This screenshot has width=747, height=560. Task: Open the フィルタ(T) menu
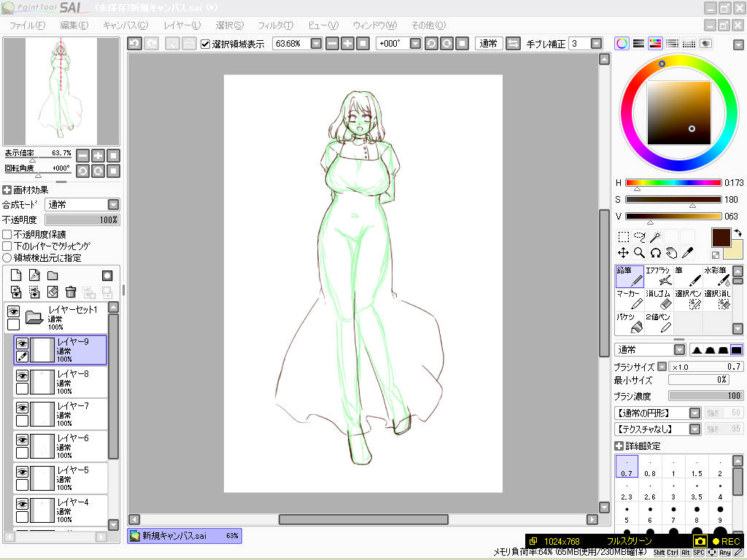(275, 26)
